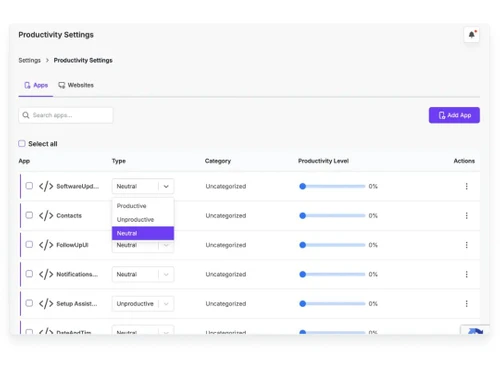Open the notifications bell
The image size is (500, 375).
point(472,34)
